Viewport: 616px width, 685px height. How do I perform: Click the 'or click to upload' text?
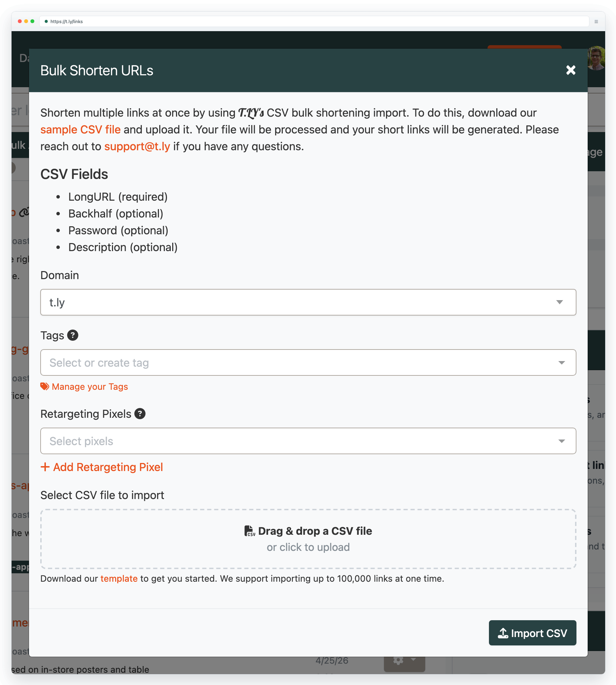[x=308, y=547]
